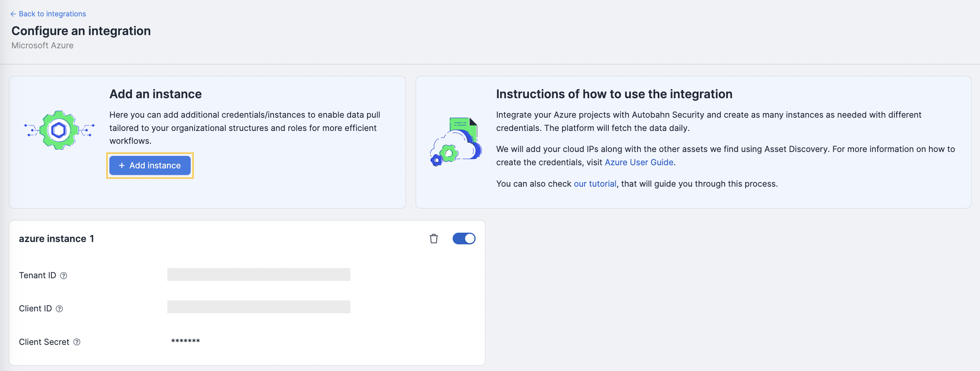Click the Add instance button
Viewport: 980px width, 371px height.
click(x=150, y=166)
